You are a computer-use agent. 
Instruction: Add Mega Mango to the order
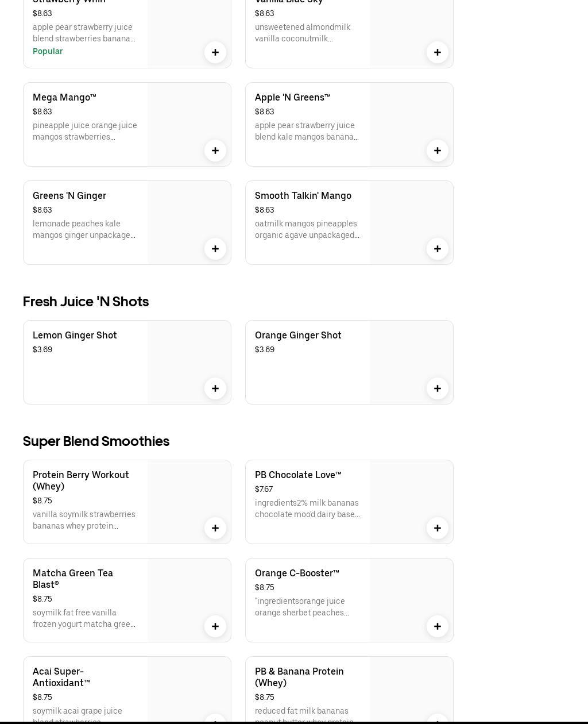(x=215, y=151)
